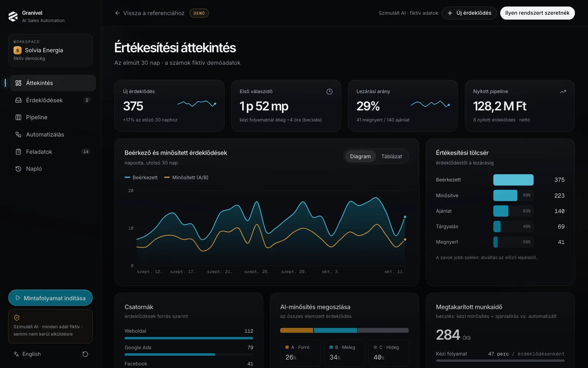Click the play icon in Mintafolyamat indítása
Viewport: 588px width, 368px height.
[18, 298]
